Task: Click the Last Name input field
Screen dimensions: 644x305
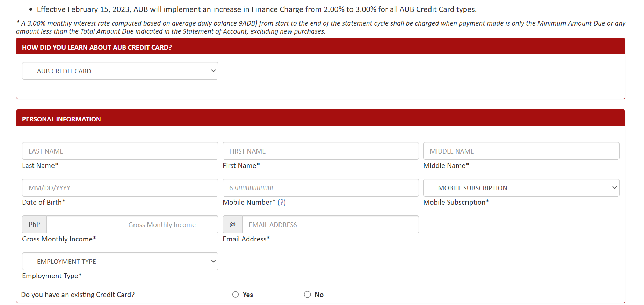Action: pos(120,151)
